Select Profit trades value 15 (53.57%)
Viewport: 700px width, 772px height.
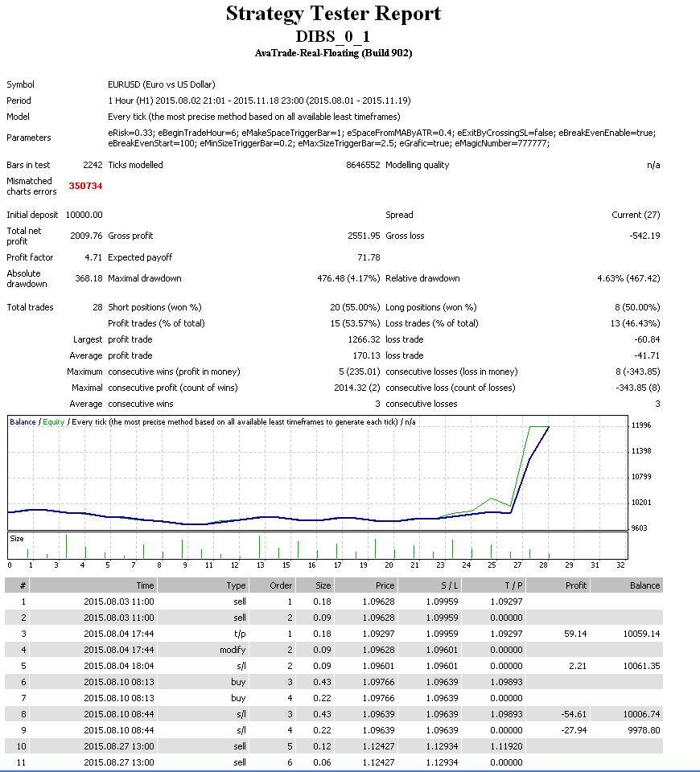[x=355, y=323]
